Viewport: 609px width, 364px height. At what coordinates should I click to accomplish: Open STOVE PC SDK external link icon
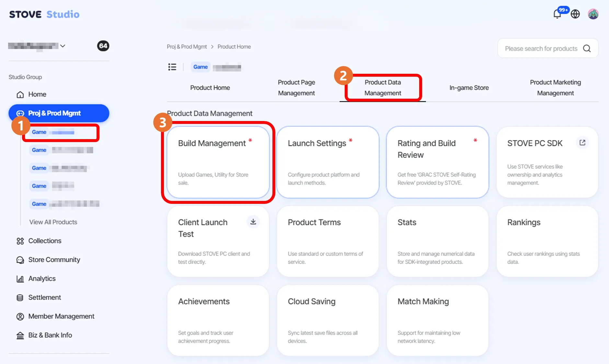pos(582,143)
